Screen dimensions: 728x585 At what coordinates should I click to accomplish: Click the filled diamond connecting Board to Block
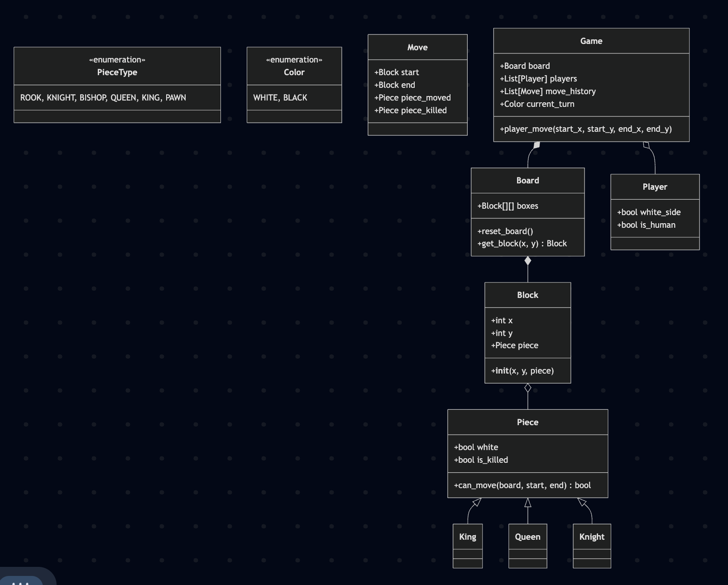click(x=527, y=261)
